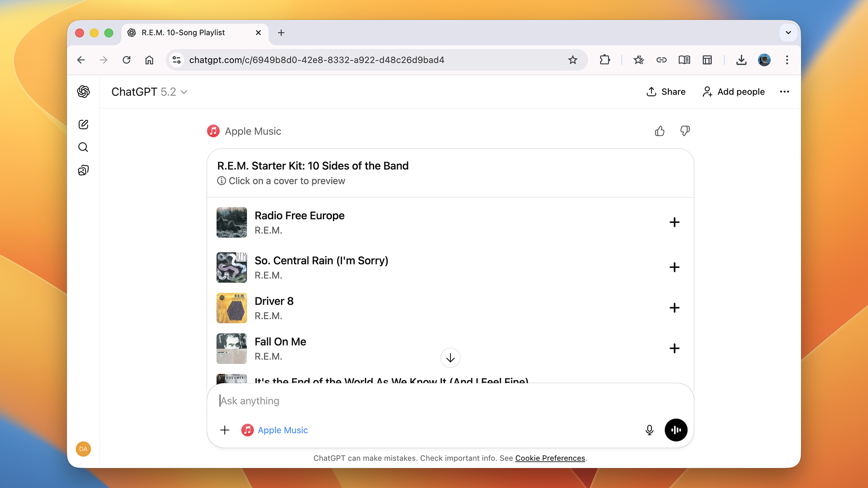Open site information next to the URL
Image resolution: width=868 pixels, height=488 pixels.
[x=176, y=60]
